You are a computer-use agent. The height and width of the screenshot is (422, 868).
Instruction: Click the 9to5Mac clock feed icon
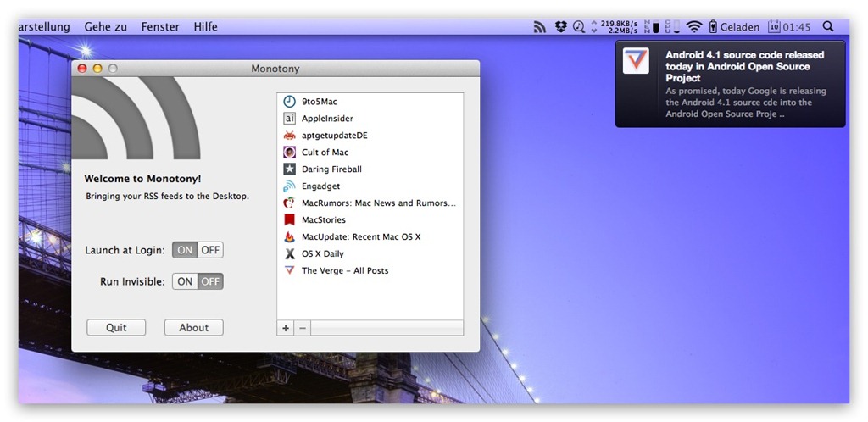290,101
